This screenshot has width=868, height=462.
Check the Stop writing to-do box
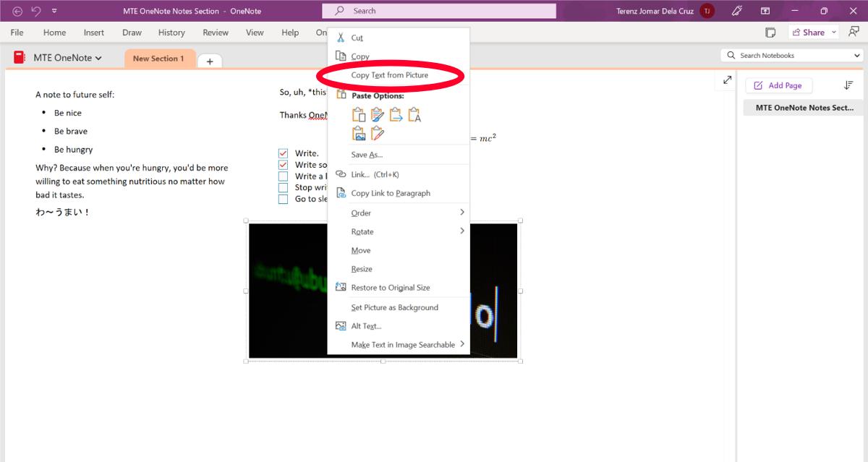tap(283, 187)
